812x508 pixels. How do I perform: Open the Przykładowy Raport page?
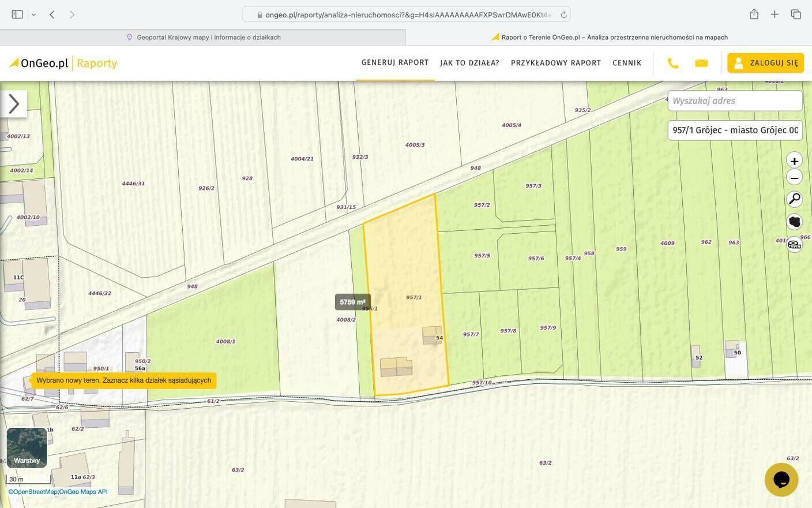[555, 63]
